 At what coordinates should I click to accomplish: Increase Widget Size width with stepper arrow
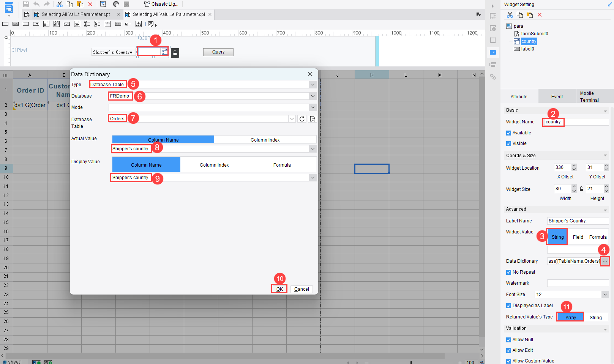coord(574,187)
